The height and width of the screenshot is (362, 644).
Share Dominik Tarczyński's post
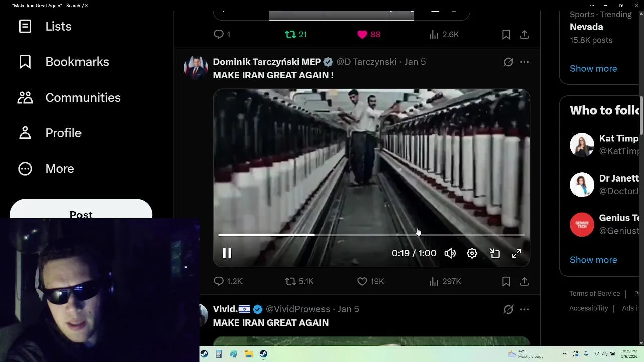tap(524, 281)
